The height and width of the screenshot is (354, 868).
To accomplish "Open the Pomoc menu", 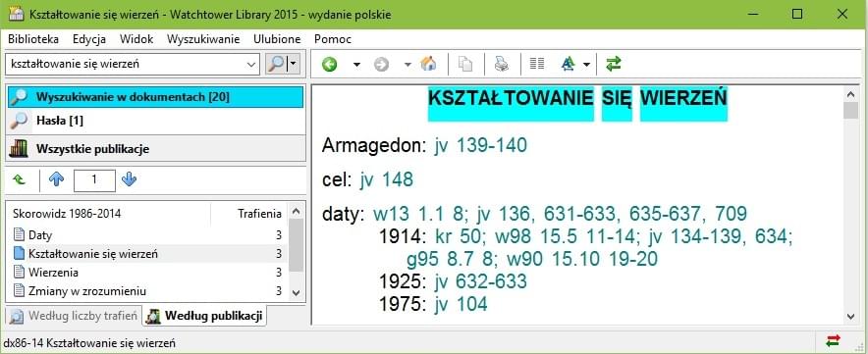I will click(x=333, y=39).
